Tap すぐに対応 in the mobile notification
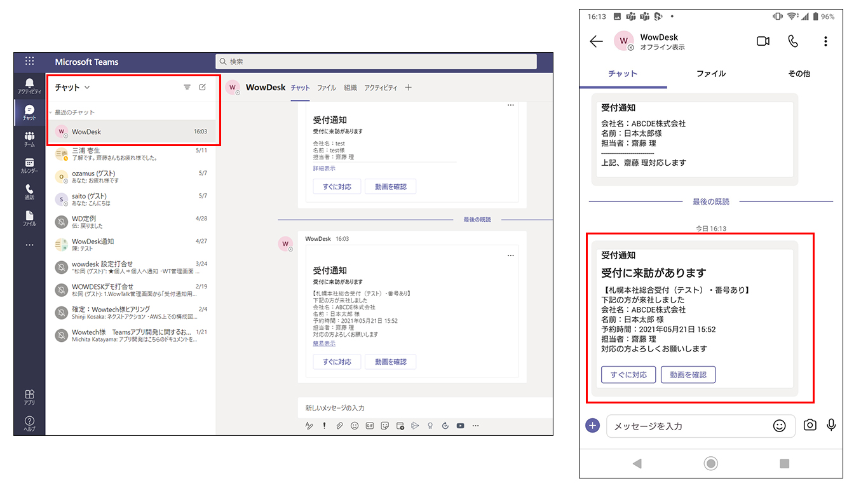 628,375
